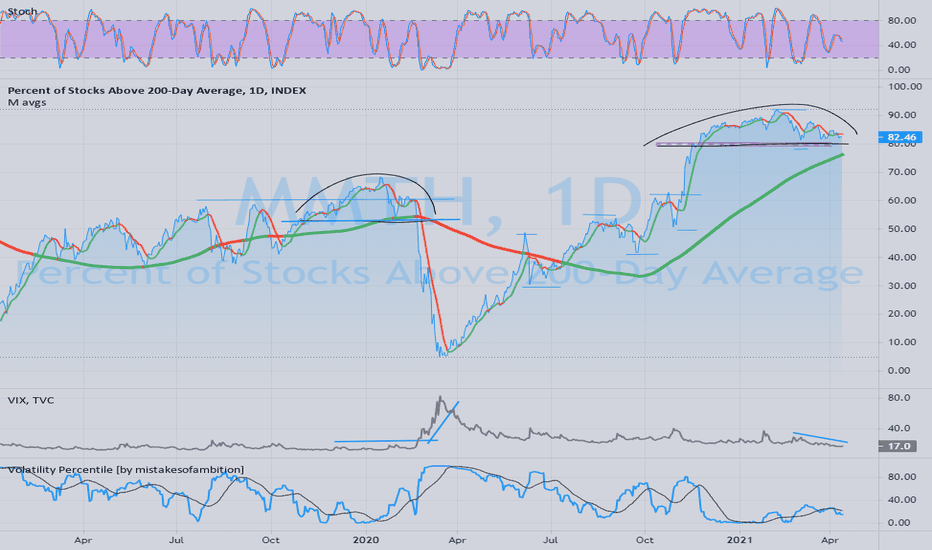Click the 100.00 price axis label
The image size is (932, 550).
(x=905, y=86)
